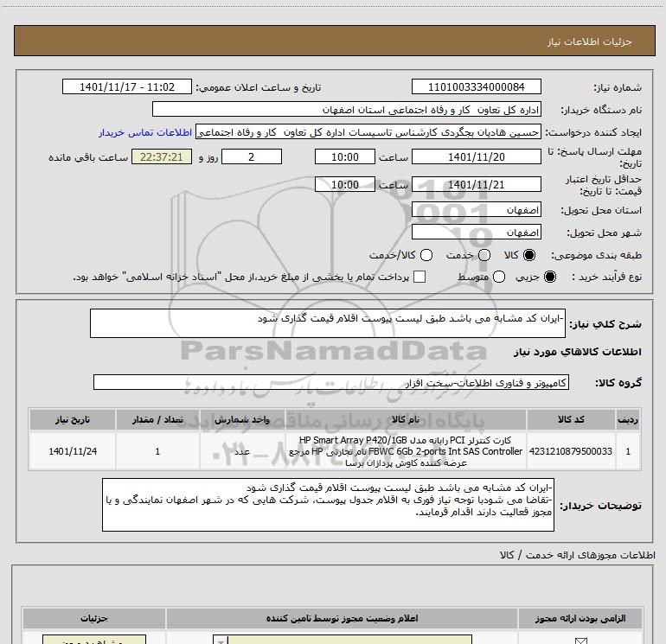Click the اطلاعات کالاهای مورد نیاز heading
Screen dimensions: 666x644
(x=577, y=352)
